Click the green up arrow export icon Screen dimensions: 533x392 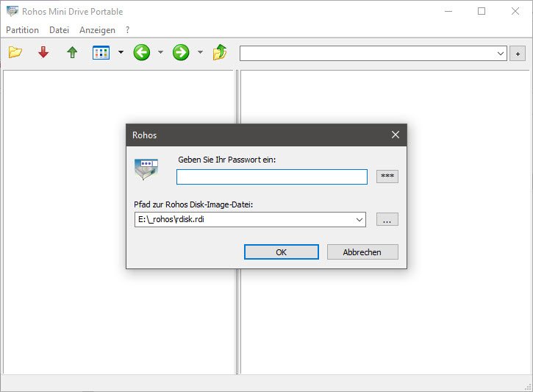click(x=72, y=52)
